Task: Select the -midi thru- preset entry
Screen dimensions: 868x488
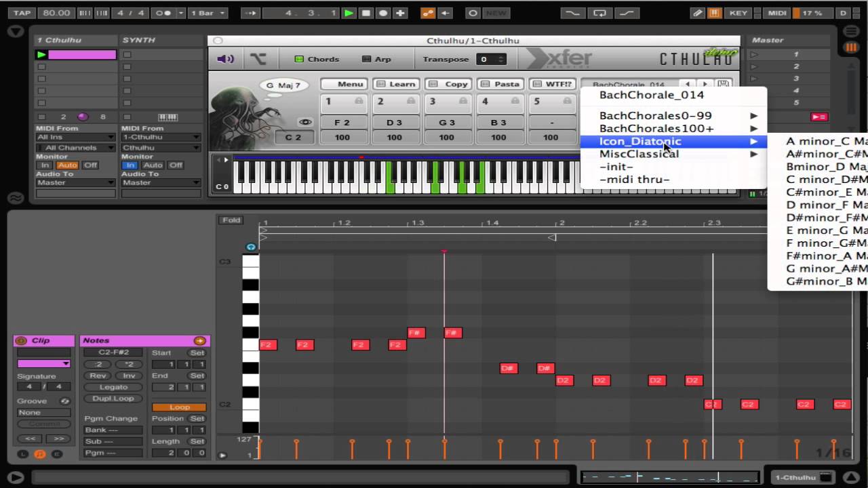Action: pos(673,180)
